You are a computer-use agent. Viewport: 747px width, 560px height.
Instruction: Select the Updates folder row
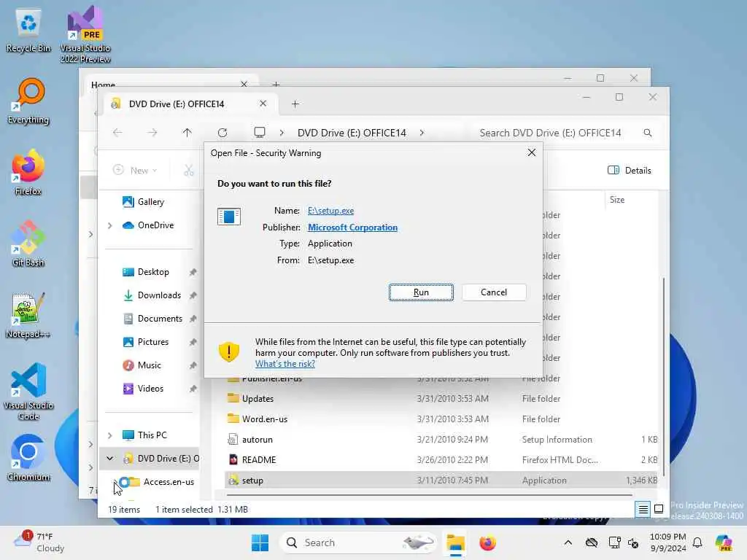point(441,399)
